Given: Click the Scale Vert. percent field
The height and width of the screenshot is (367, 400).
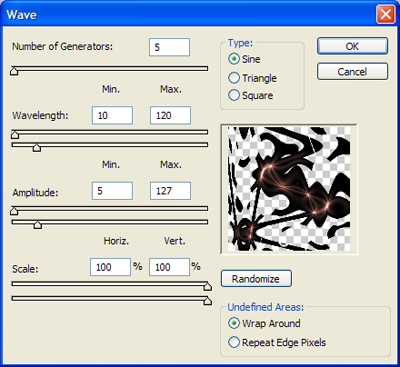Looking at the screenshot, I should tap(169, 267).
